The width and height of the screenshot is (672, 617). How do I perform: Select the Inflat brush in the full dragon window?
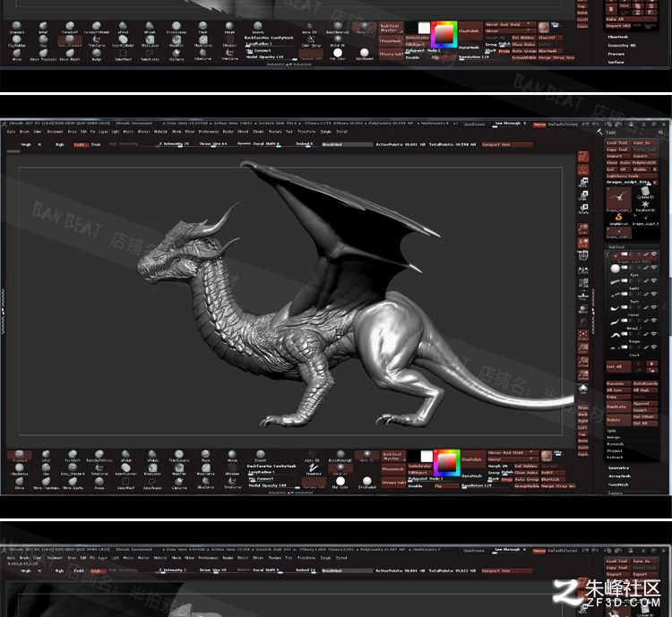pyautogui.click(x=46, y=456)
